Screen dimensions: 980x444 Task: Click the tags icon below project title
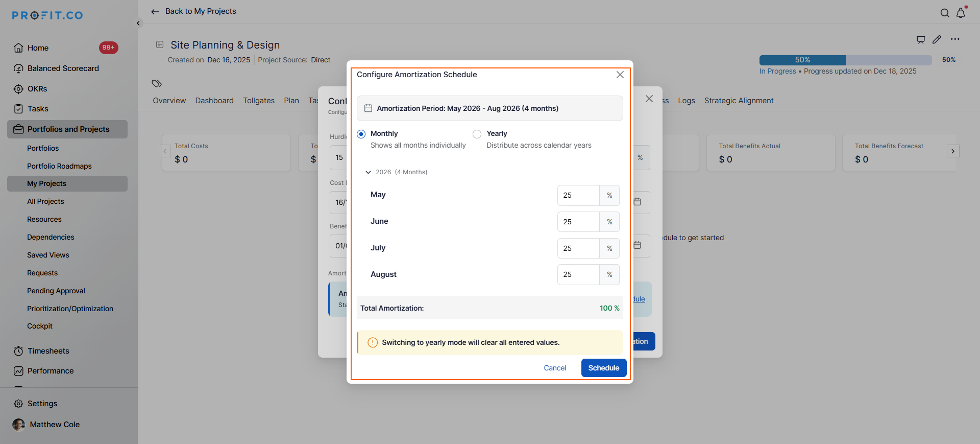157,83
